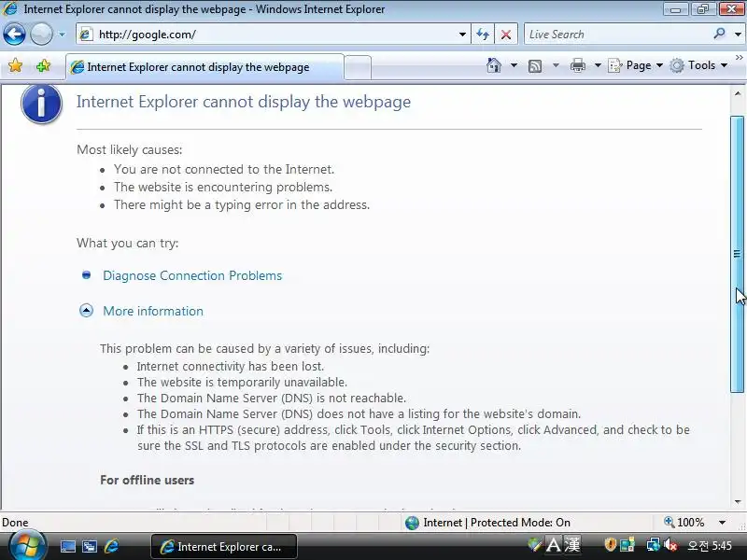The height and width of the screenshot is (560, 747).
Task: Click the More information link text
Action: tap(153, 311)
